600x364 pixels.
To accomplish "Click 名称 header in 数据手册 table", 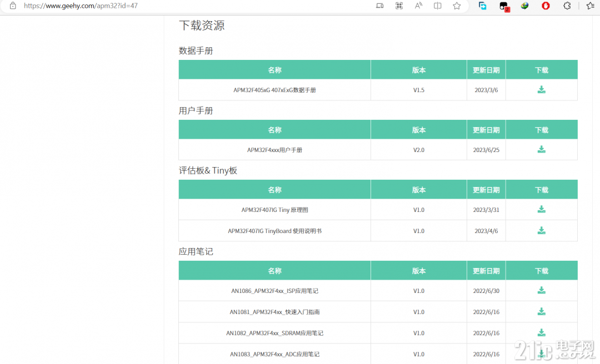I will [x=275, y=70].
